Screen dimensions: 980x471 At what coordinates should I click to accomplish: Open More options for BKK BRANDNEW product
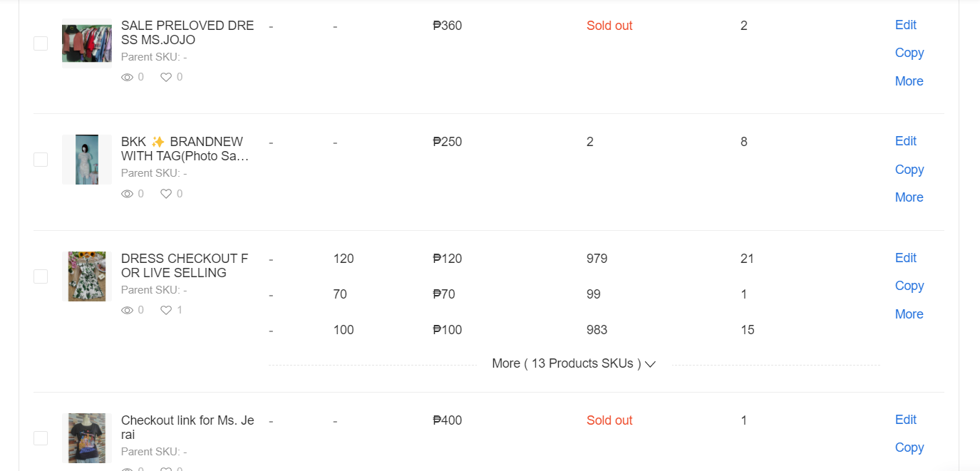pyautogui.click(x=909, y=197)
